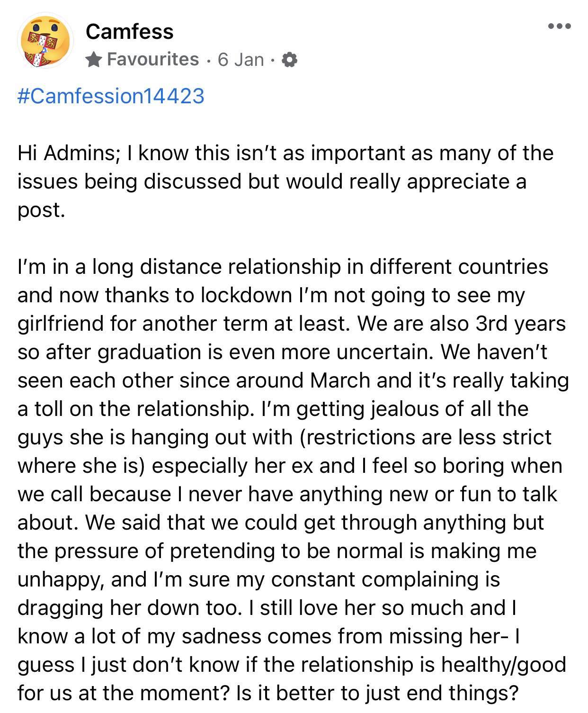Open the 6 Jan post timestamp
This screenshot has height=713, width=588.
pos(241,60)
